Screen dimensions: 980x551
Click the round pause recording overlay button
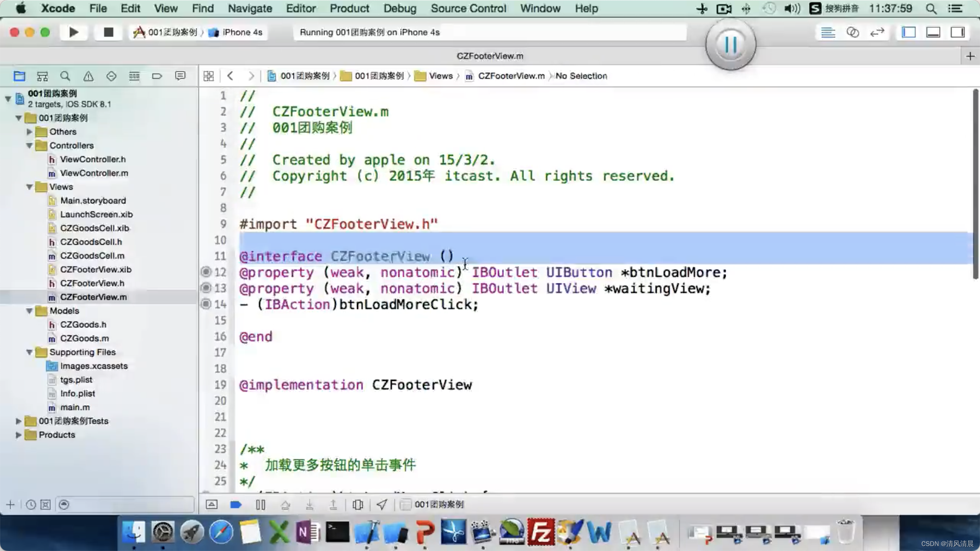tap(731, 45)
